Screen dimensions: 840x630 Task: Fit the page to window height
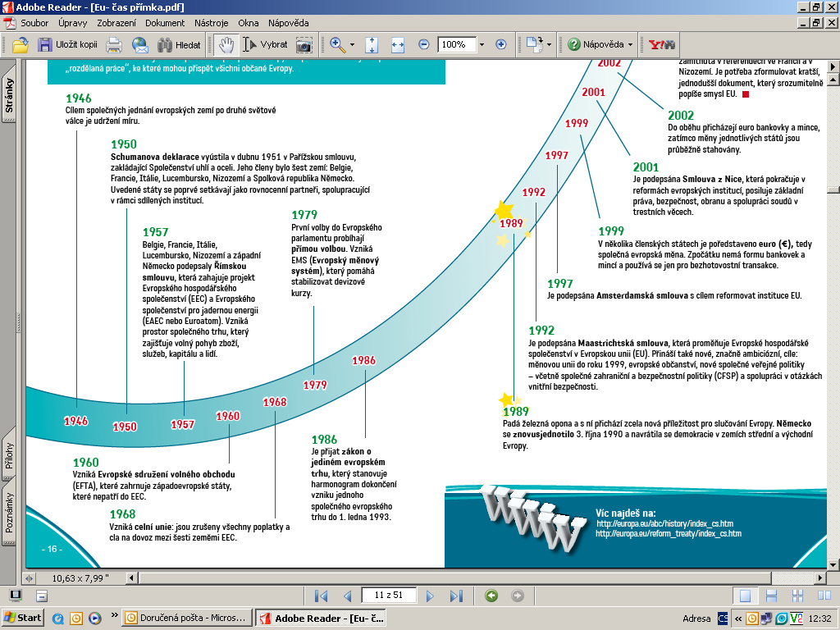click(x=372, y=45)
